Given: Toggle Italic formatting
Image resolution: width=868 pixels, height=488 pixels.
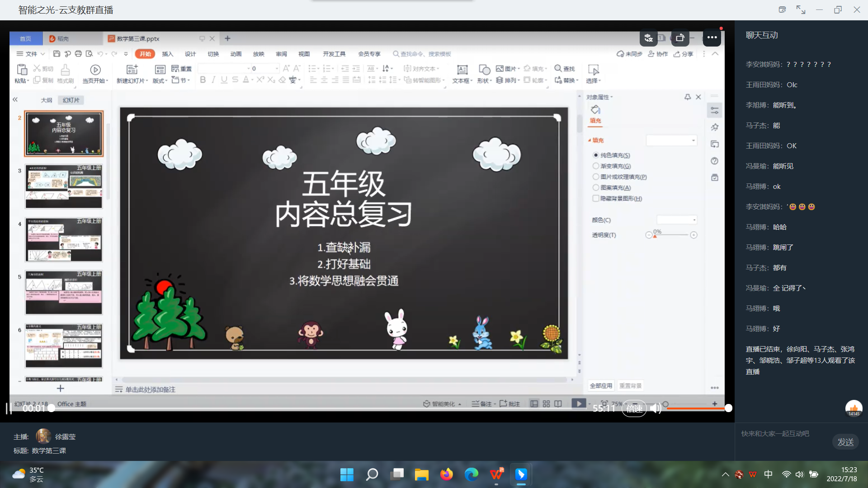Looking at the screenshot, I should coord(213,80).
